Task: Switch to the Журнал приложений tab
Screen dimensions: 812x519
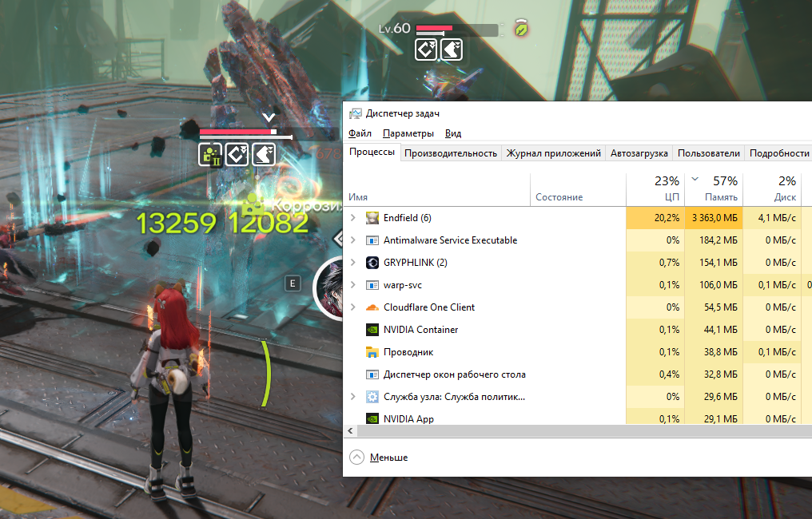Action: 554,153
